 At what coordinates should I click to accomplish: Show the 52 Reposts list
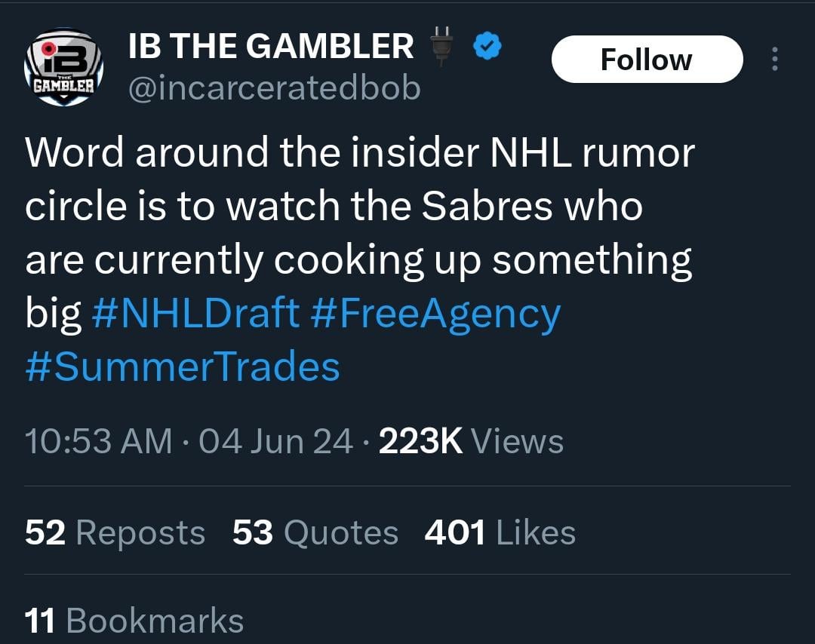pos(115,533)
